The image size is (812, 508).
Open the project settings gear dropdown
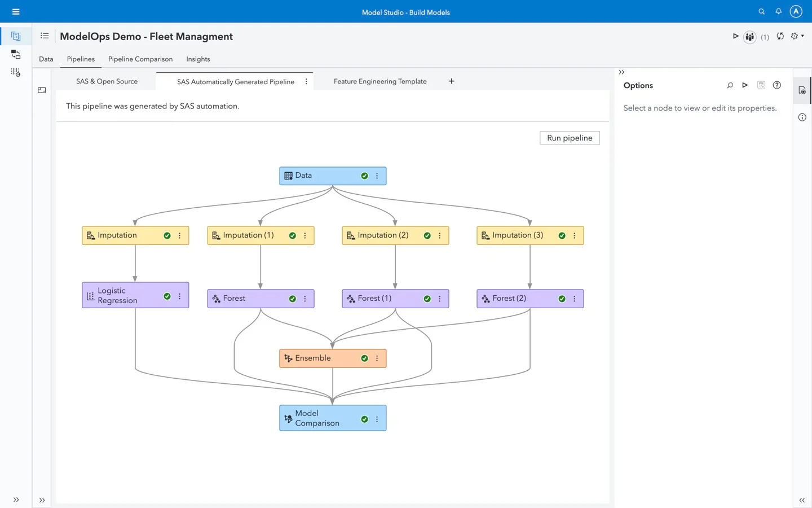(797, 36)
